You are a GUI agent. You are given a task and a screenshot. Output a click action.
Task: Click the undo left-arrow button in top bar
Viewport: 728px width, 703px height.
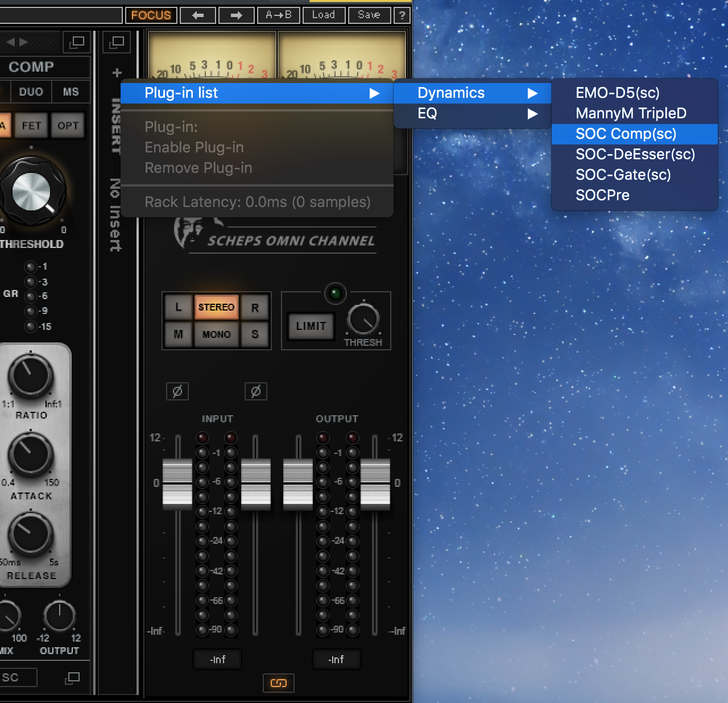198,15
